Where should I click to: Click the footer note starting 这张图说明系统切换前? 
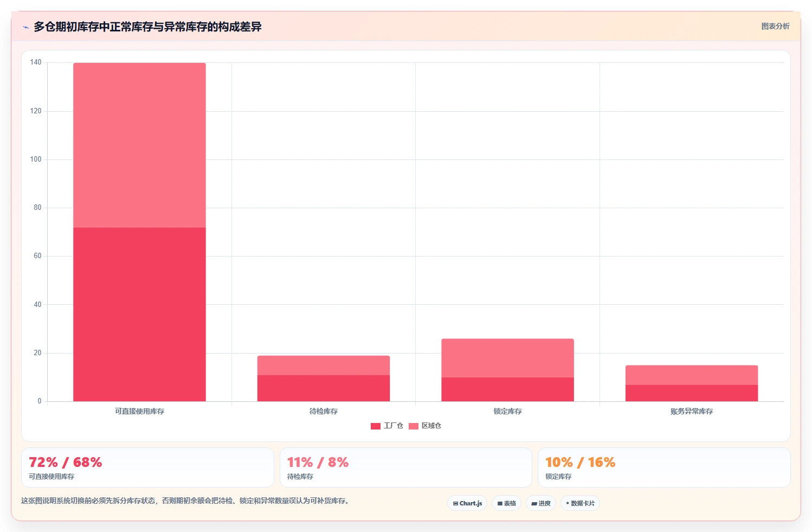point(185,501)
